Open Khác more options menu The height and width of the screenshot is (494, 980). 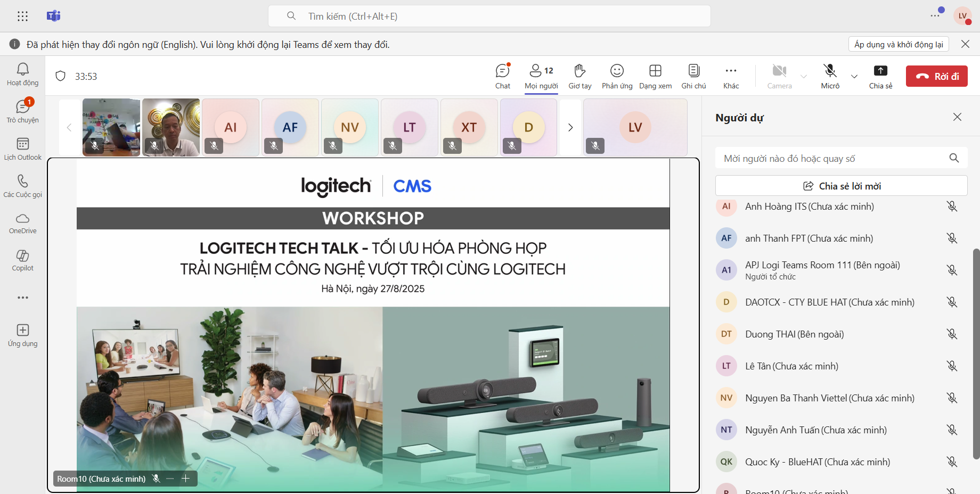point(731,76)
